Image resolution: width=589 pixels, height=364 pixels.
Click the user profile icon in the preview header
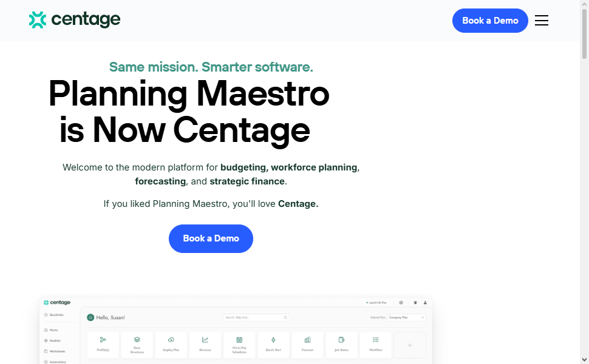[425, 303]
